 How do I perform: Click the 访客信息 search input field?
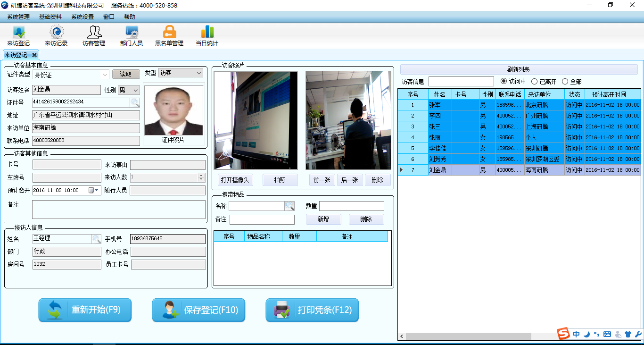click(461, 82)
